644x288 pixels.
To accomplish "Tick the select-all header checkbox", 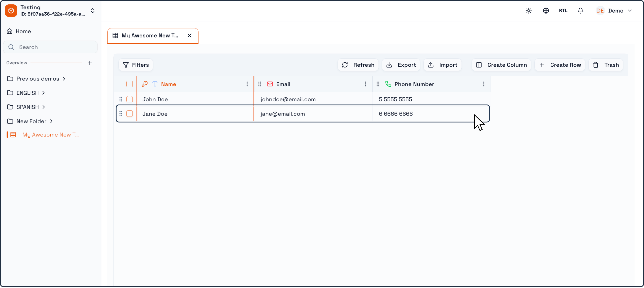I will [129, 84].
